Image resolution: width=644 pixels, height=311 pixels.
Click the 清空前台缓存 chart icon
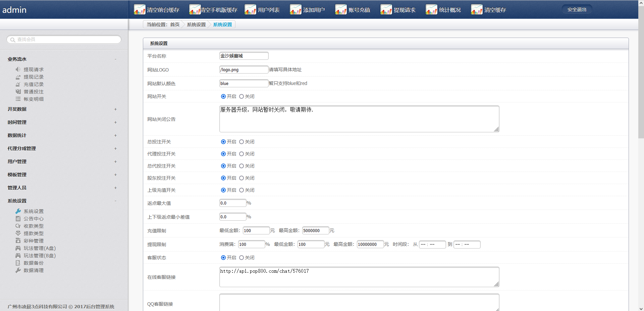click(139, 9)
